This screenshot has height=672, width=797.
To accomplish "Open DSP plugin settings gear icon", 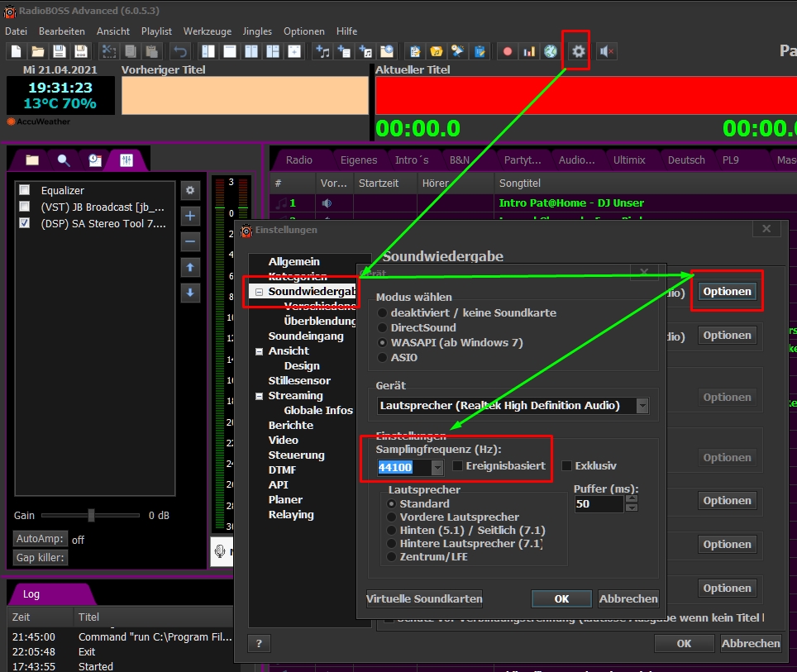I will [190, 190].
